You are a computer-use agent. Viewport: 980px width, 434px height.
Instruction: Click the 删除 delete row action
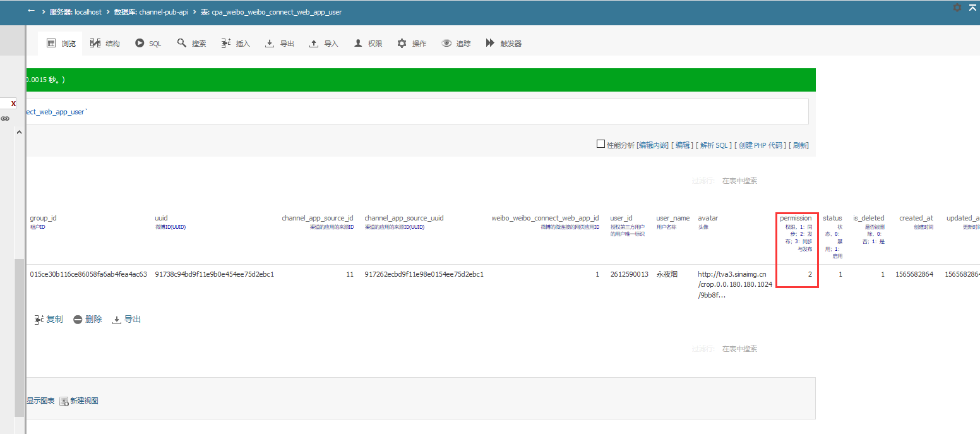pos(88,320)
